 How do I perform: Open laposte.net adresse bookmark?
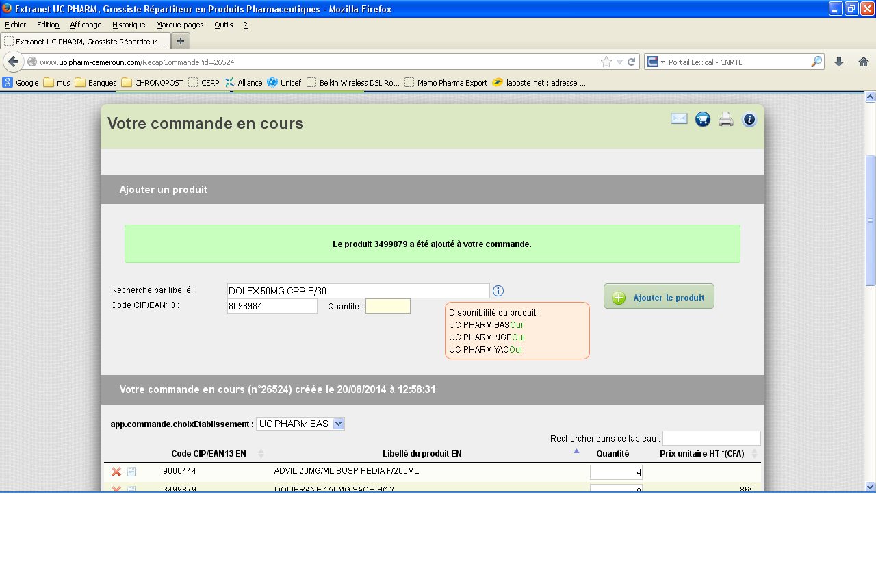click(x=539, y=83)
